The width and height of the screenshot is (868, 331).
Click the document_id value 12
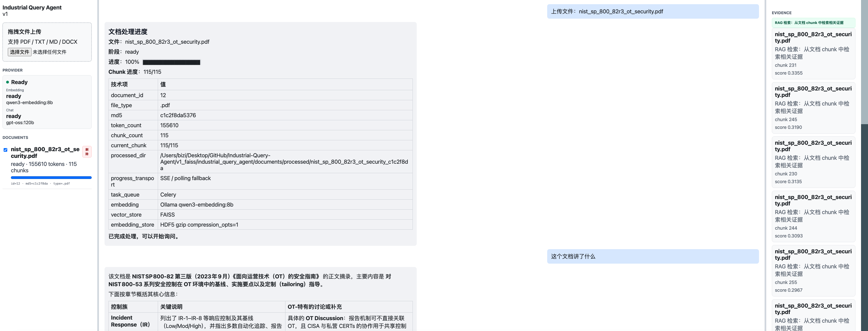[x=163, y=95]
